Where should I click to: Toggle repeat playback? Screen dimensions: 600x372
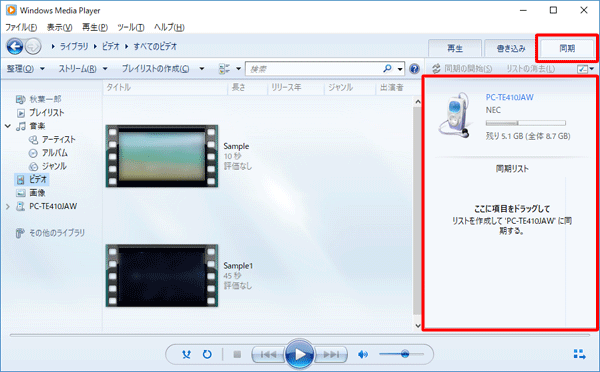coord(207,354)
